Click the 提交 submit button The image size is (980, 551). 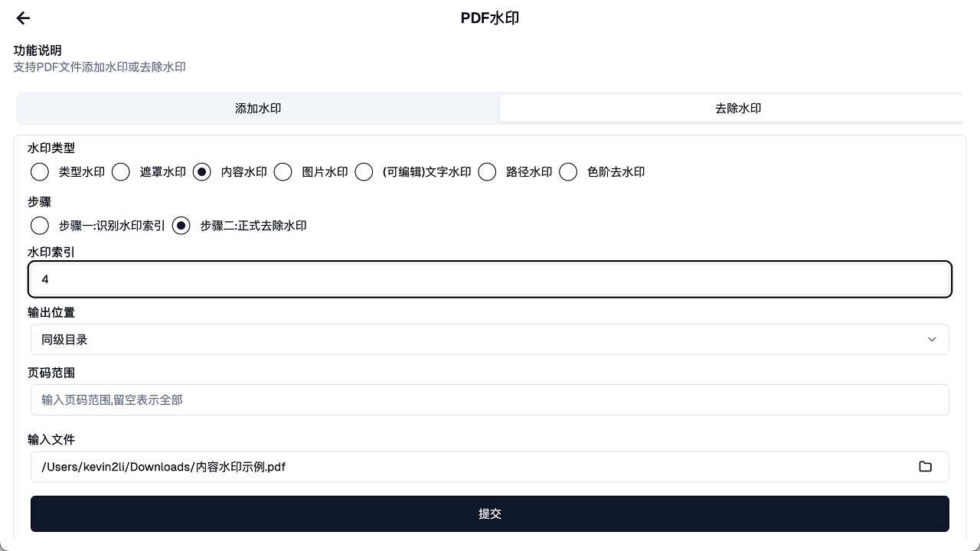[490, 514]
